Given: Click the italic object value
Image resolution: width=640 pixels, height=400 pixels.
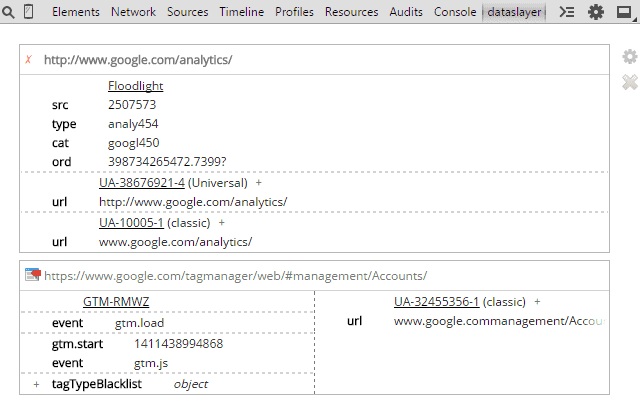Looking at the screenshot, I should pyautogui.click(x=191, y=384).
